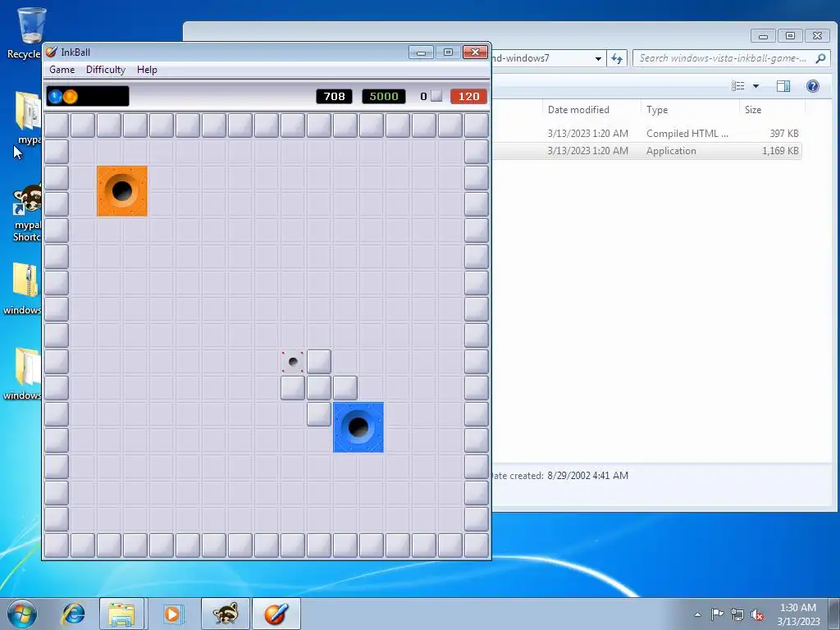This screenshot has width=840, height=630.
Task: Open the Game menu in InkBall
Action: [x=62, y=70]
